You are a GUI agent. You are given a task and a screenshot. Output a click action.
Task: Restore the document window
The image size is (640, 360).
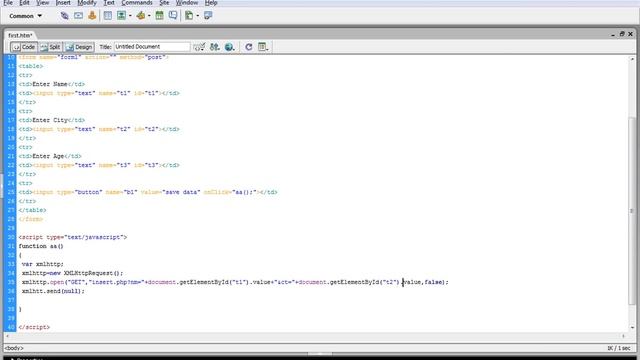coord(622,34)
